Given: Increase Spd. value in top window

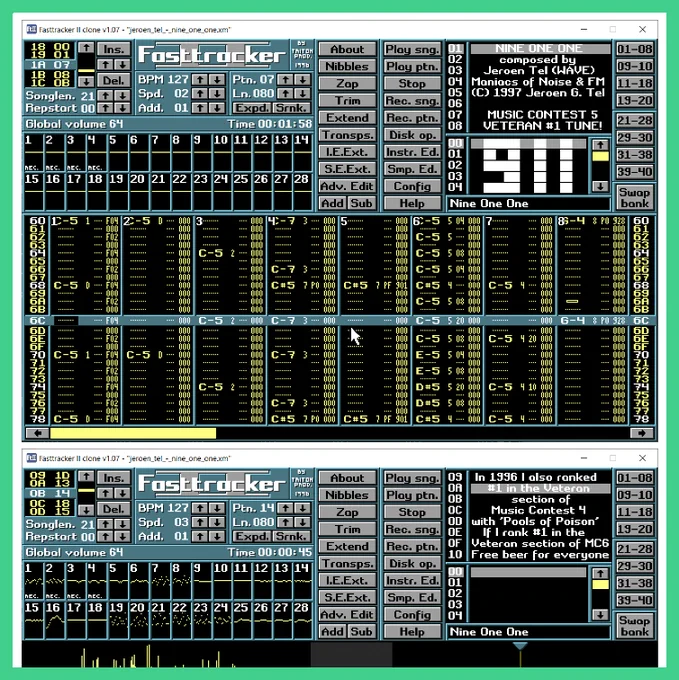Looking at the screenshot, I should click(x=200, y=94).
